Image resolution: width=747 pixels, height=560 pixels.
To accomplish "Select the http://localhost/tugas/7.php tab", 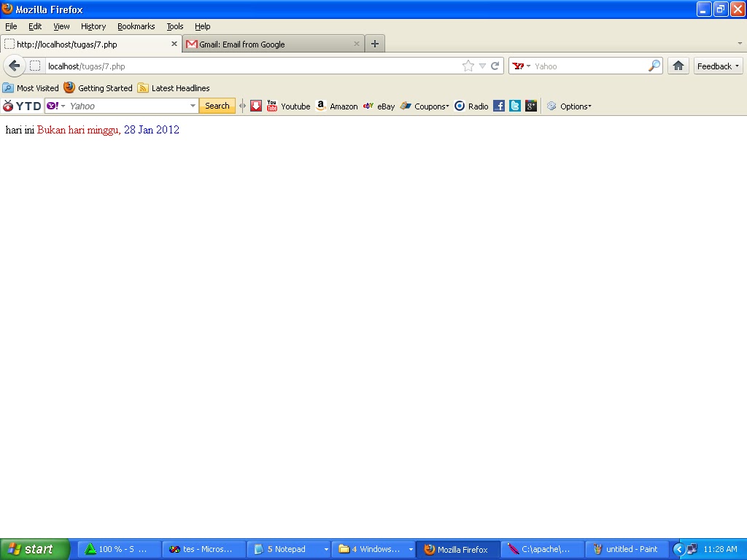I will (90, 44).
